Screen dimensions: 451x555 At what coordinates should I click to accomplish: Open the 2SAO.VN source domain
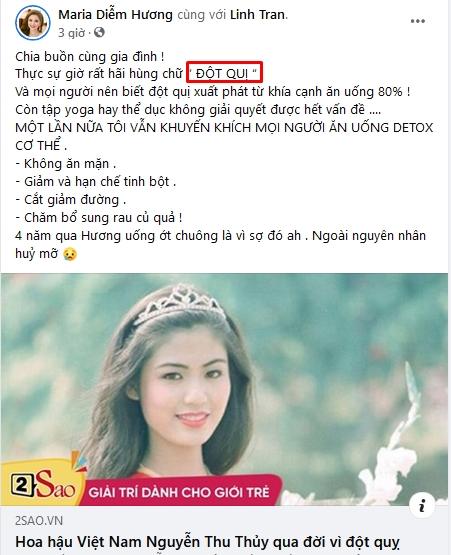point(39,520)
